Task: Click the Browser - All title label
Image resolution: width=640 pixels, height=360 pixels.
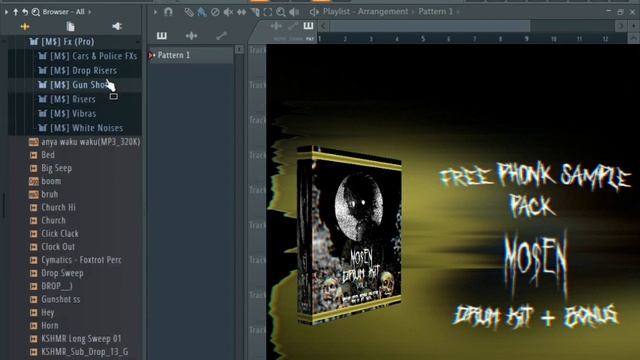Action: click(63, 12)
